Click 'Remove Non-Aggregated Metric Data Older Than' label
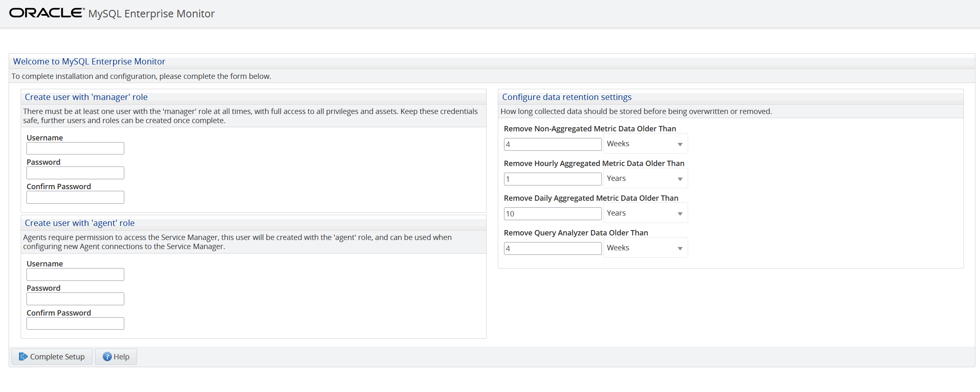The width and height of the screenshot is (980, 392). coord(590,129)
